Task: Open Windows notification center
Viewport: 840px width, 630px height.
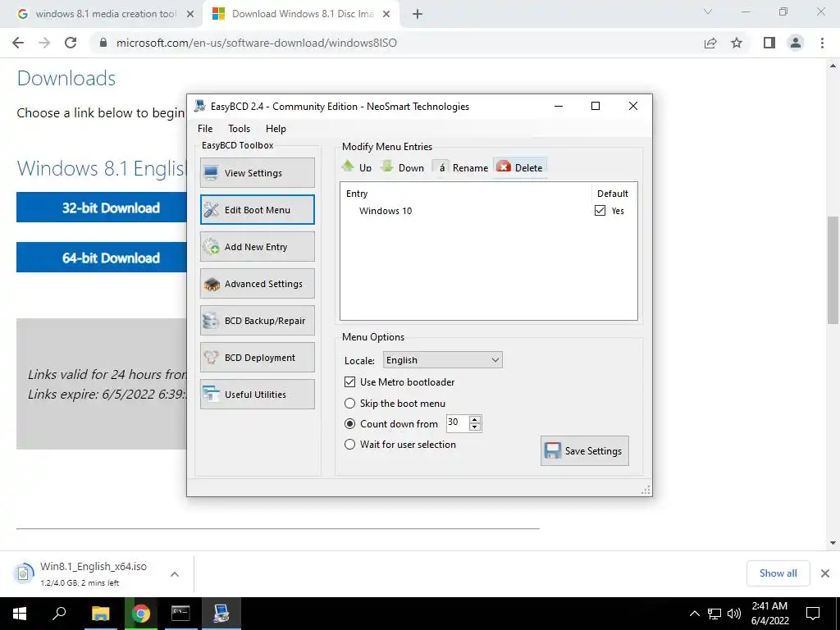Action: [813, 614]
